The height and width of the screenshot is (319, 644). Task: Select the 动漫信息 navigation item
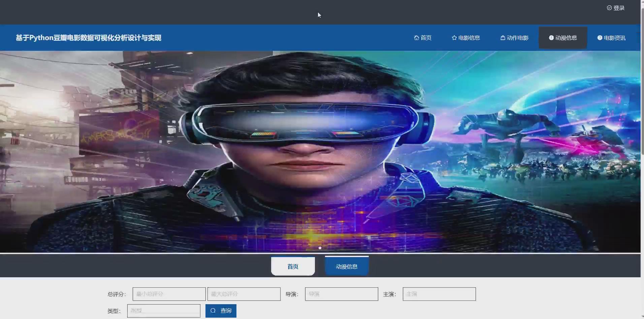point(566,37)
